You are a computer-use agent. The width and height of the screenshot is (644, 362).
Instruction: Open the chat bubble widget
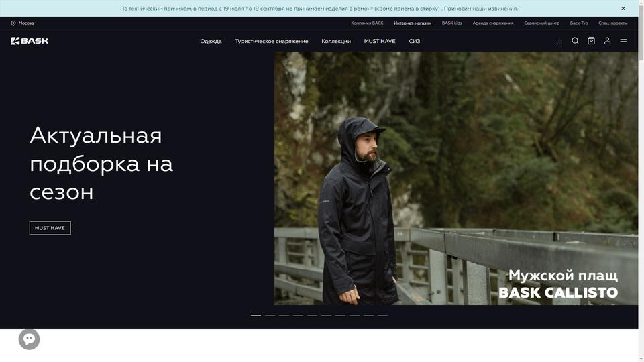coord(29,339)
